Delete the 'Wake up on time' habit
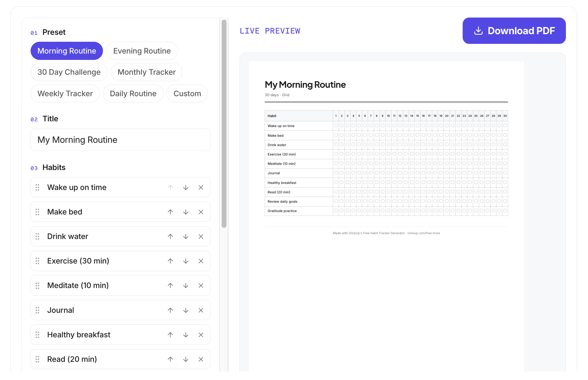Image resolution: width=588 pixels, height=380 pixels. pos(201,188)
